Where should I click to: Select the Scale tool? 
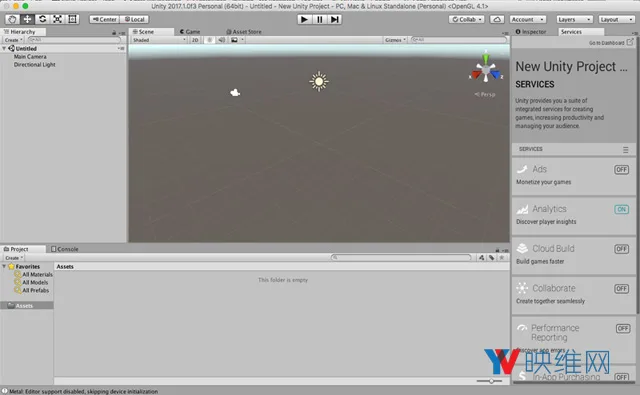tap(57, 19)
